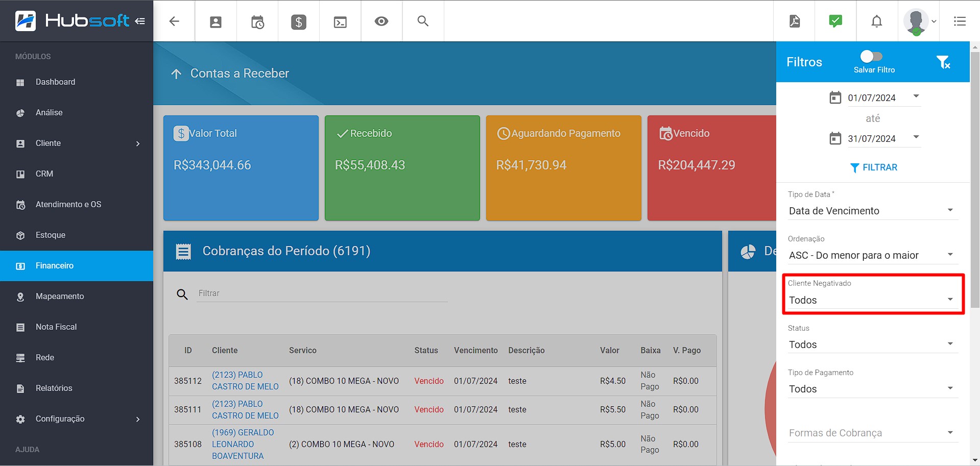Sort by Vencimento column header
Image resolution: width=980 pixels, height=466 pixels.
pyautogui.click(x=475, y=351)
